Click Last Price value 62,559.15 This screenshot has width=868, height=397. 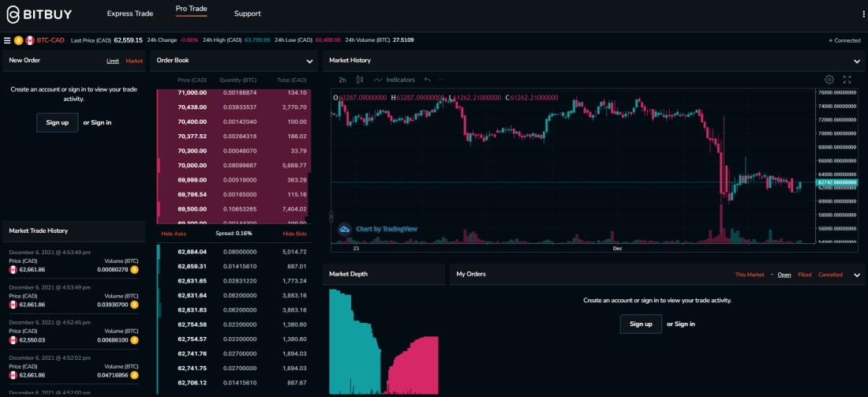pos(128,40)
